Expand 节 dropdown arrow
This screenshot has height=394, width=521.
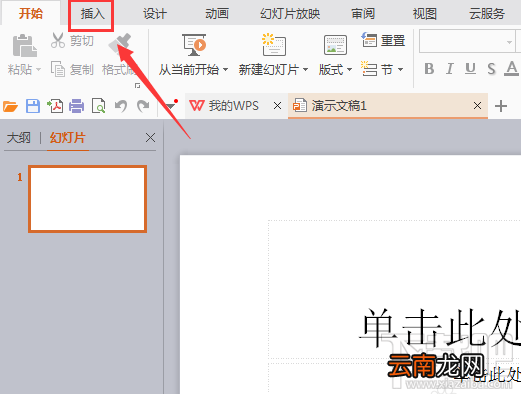click(x=400, y=70)
